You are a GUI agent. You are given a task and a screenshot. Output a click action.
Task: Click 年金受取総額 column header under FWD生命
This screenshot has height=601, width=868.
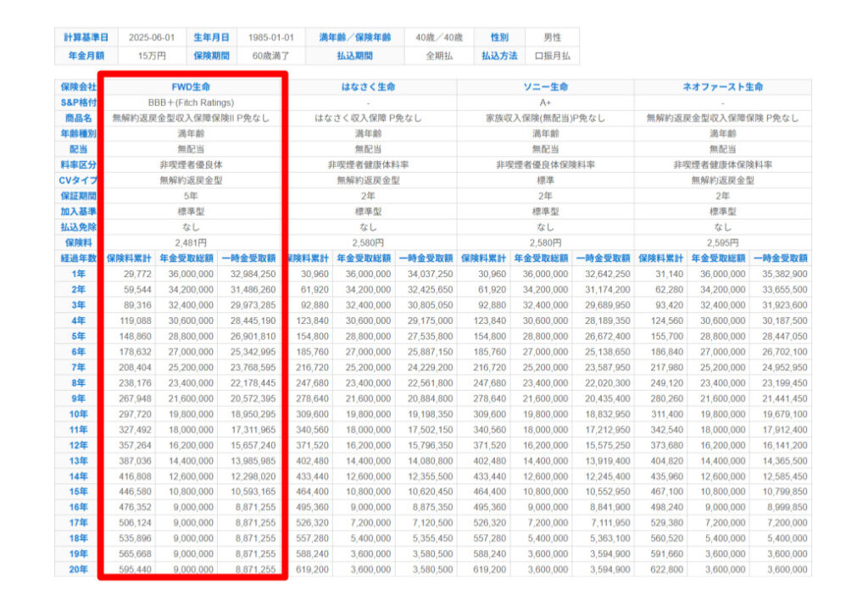(186, 259)
